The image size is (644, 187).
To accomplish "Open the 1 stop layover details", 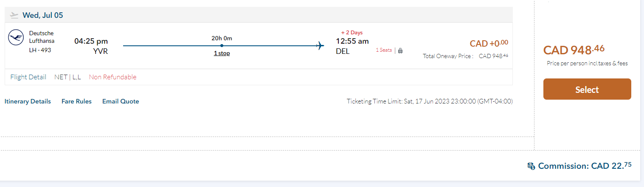I will click(222, 53).
